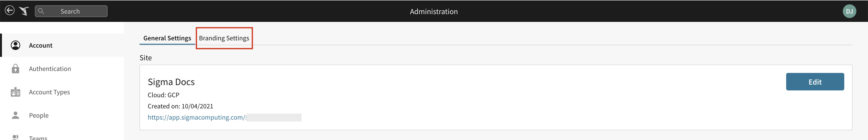Switch to the General Settings tab
This screenshot has height=140, width=868.
click(167, 38)
